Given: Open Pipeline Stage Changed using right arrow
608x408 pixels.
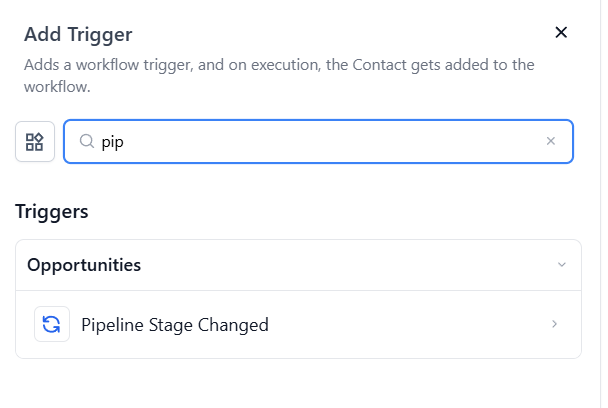Looking at the screenshot, I should pos(555,324).
